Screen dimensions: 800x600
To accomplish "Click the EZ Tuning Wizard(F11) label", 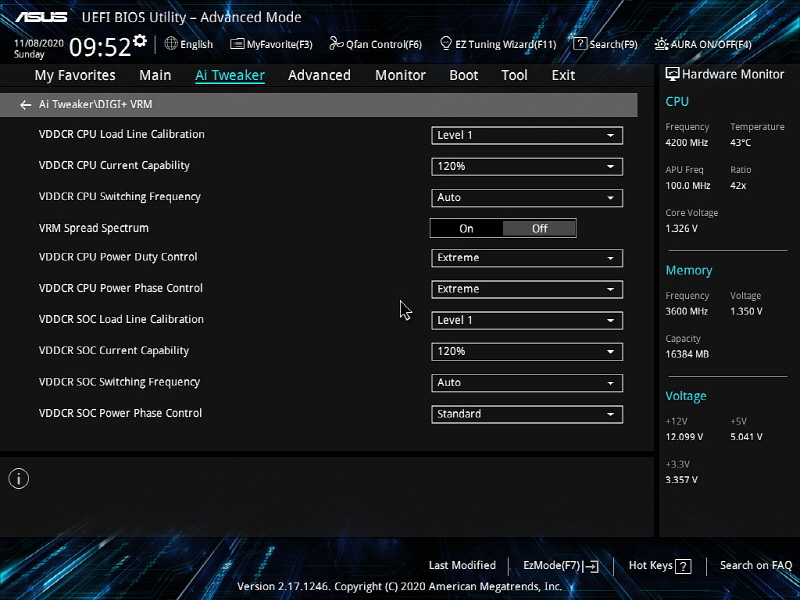I will coord(506,44).
